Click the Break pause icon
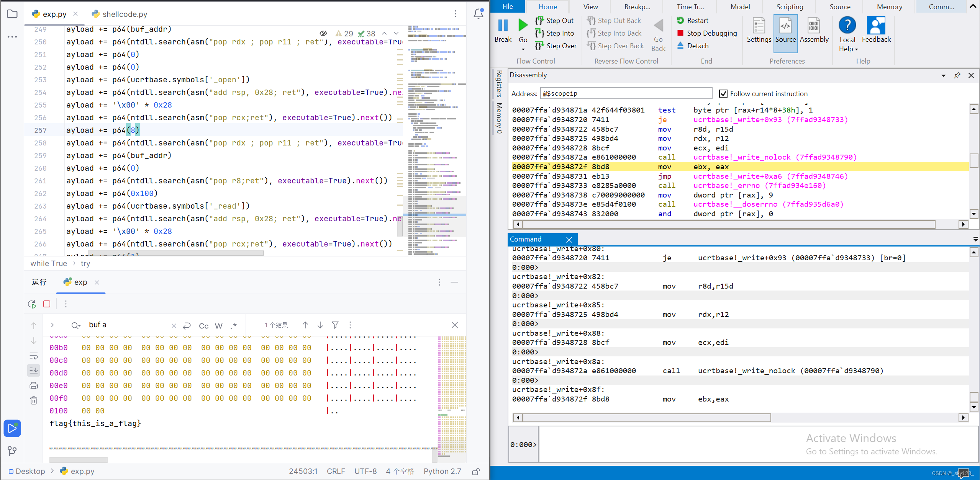 tap(503, 25)
